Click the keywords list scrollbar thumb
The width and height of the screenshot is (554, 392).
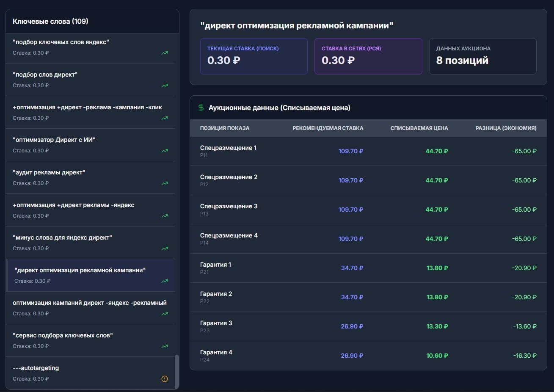click(177, 371)
